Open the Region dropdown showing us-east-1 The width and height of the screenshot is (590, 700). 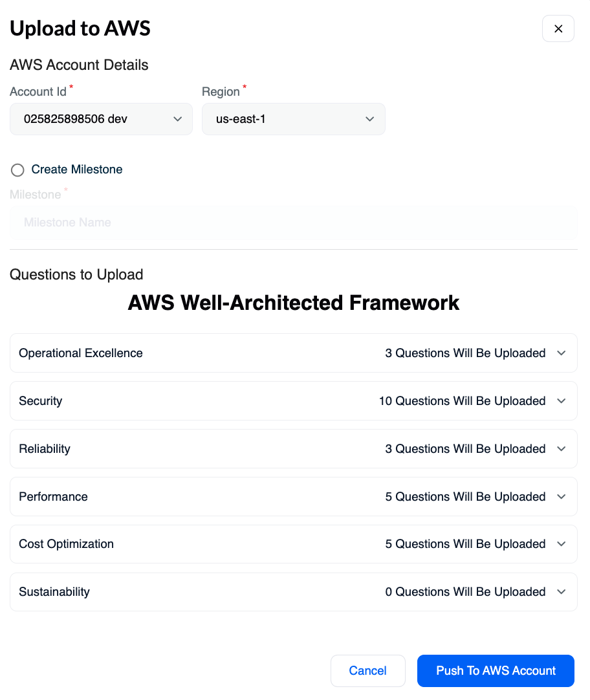pyautogui.click(x=293, y=119)
